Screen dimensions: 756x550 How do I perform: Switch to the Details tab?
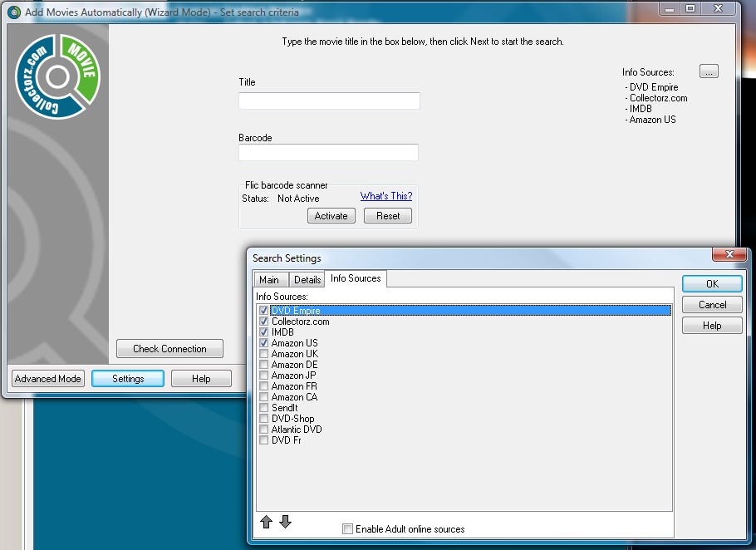(307, 280)
